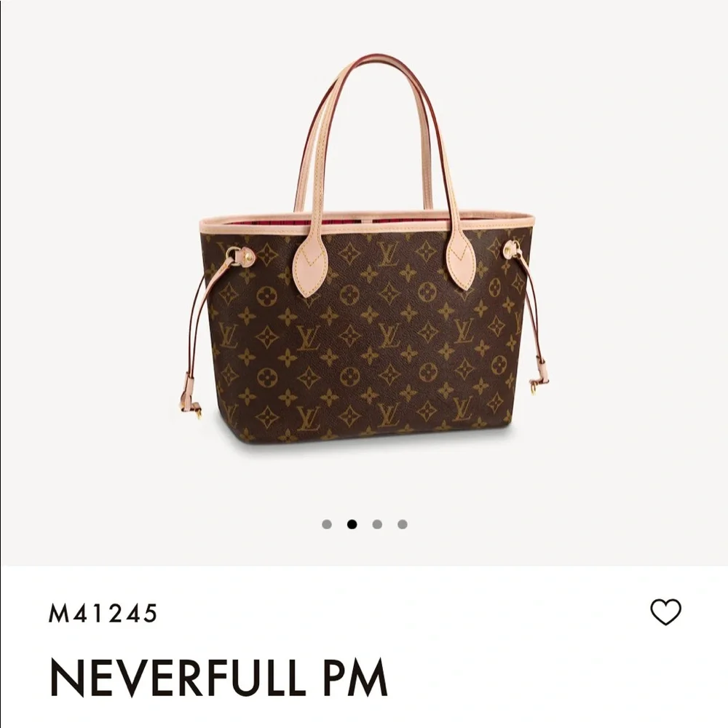Select the M41245 product code text
The image size is (728, 728).
click(103, 613)
